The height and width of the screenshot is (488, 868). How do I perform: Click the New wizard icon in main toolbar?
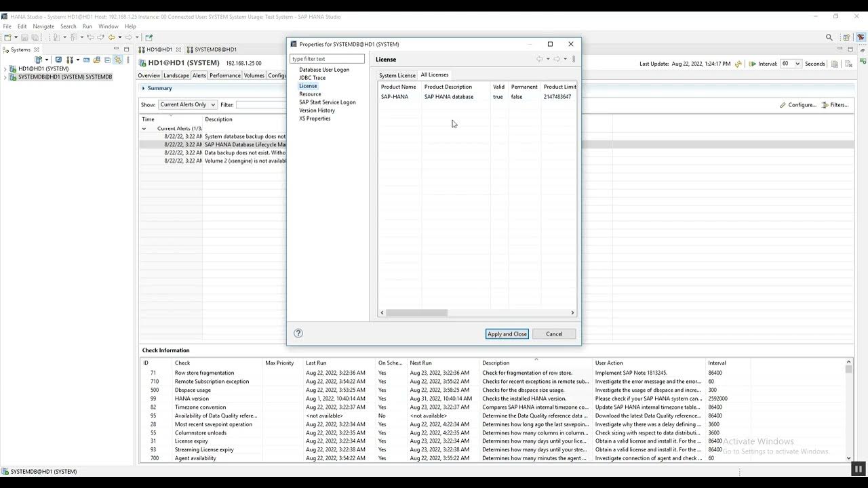click(7, 37)
